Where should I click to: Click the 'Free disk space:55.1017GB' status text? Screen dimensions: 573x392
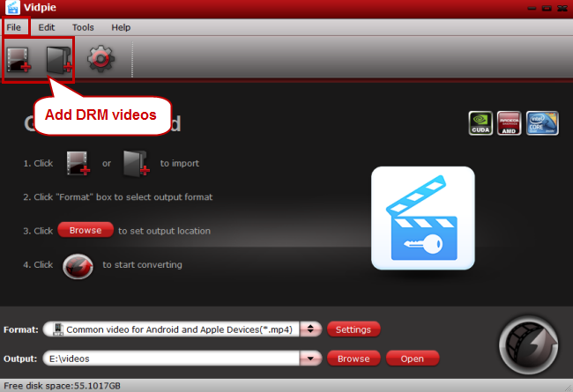62,386
